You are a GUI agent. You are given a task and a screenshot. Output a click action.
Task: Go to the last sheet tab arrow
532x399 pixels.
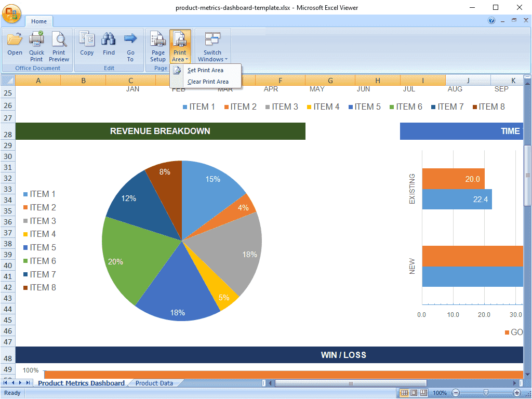tap(28, 383)
